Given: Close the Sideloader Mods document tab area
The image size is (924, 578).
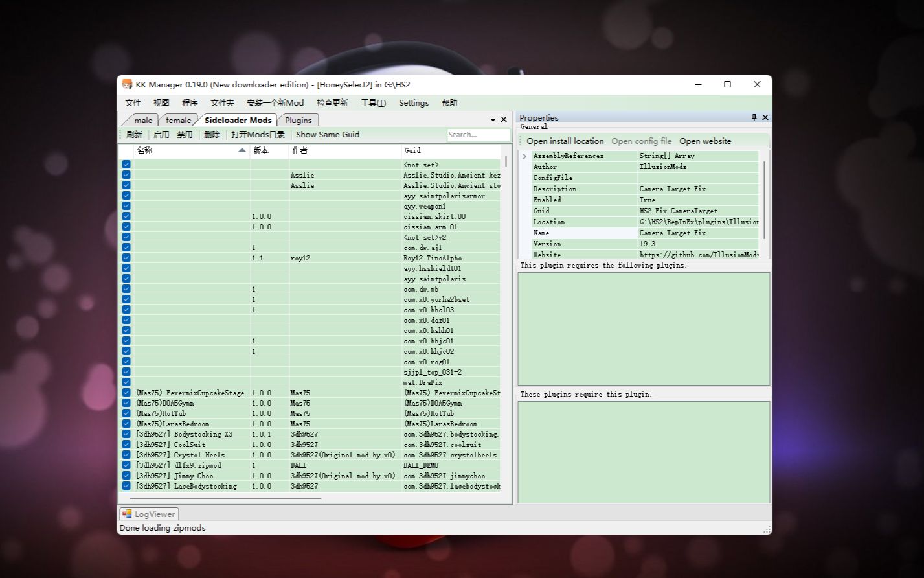Looking at the screenshot, I should tap(504, 119).
